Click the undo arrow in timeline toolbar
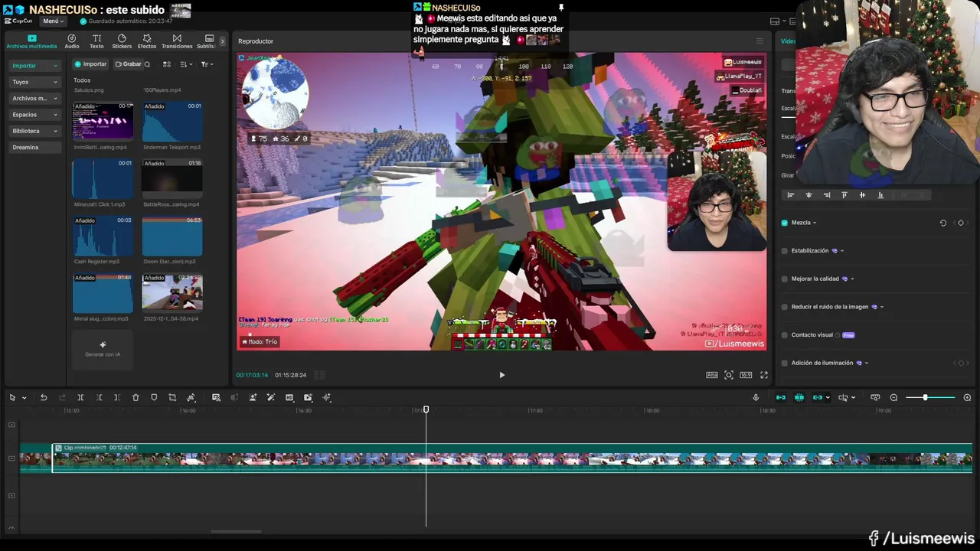This screenshot has height=551, width=980. 44,397
